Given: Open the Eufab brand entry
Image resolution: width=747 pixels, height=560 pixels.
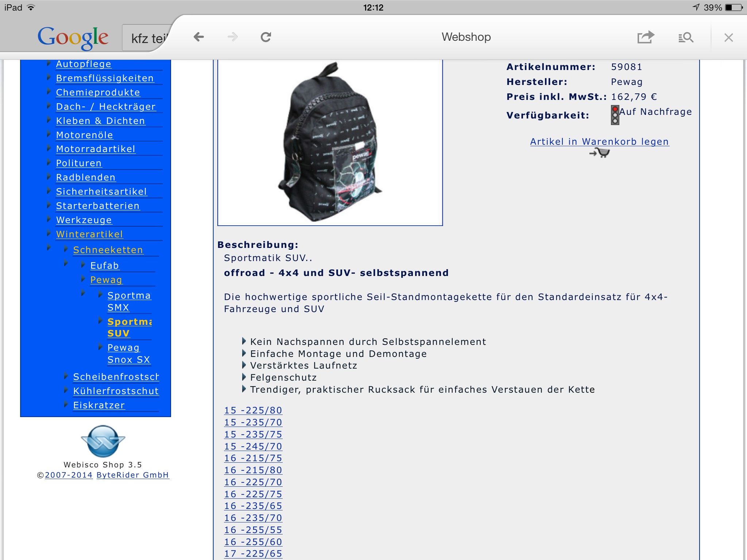Looking at the screenshot, I should (105, 265).
